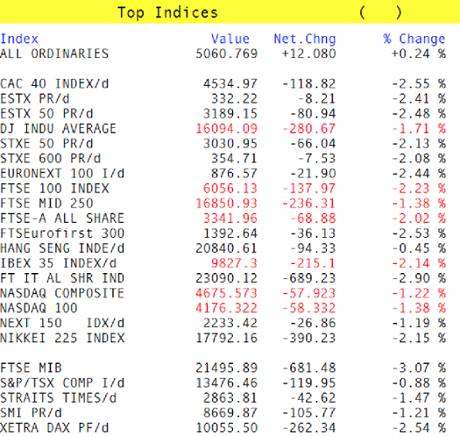Open the IBEX 35 INDEX/d row
Image resolution: width=460 pixels, height=437 pixels.
click(x=223, y=263)
